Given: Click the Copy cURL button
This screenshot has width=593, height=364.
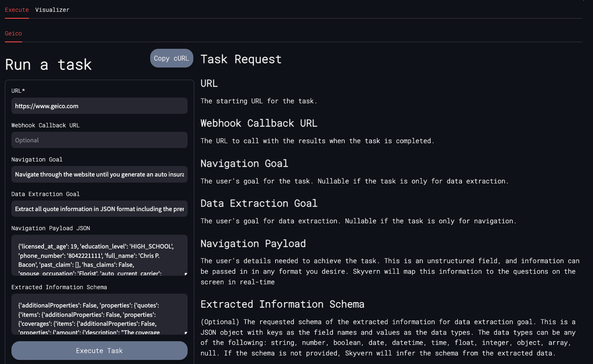Looking at the screenshot, I should 171,59.
